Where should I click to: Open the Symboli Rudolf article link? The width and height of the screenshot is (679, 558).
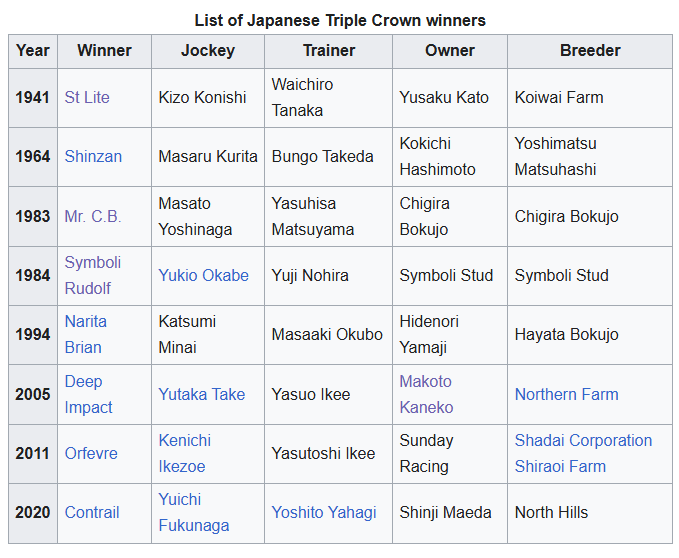(x=93, y=275)
